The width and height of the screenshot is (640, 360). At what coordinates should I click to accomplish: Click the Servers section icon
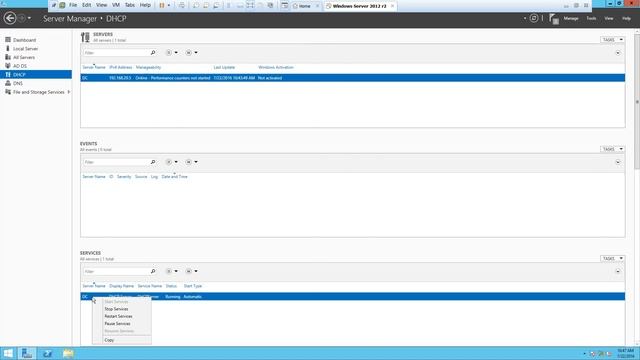[x=85, y=37]
